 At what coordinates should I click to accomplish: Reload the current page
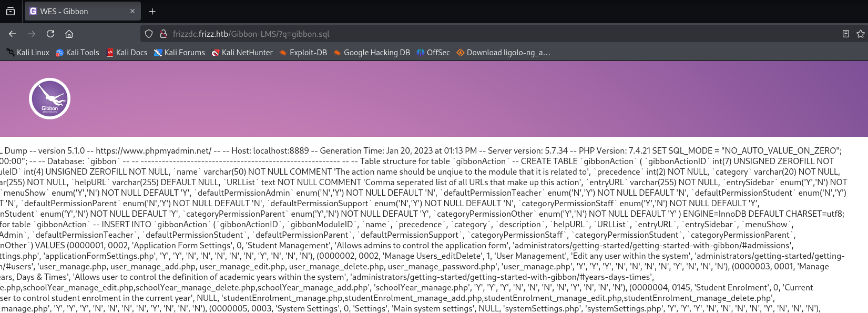pyautogui.click(x=50, y=34)
